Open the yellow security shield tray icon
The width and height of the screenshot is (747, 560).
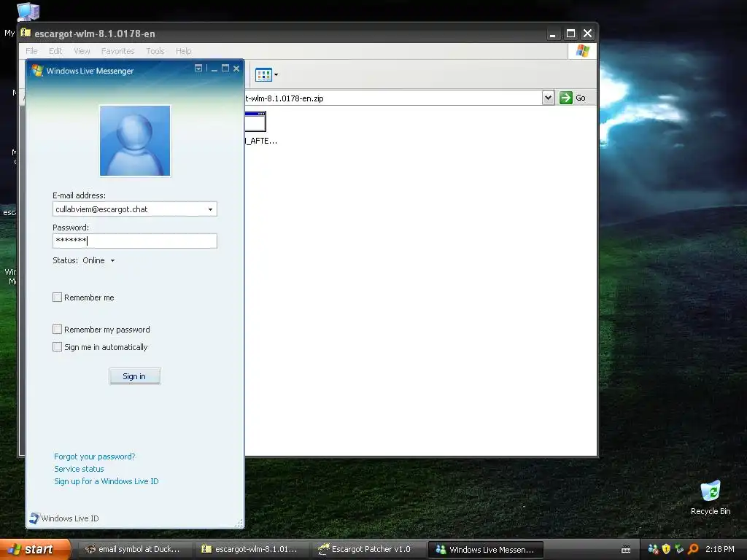(666, 549)
